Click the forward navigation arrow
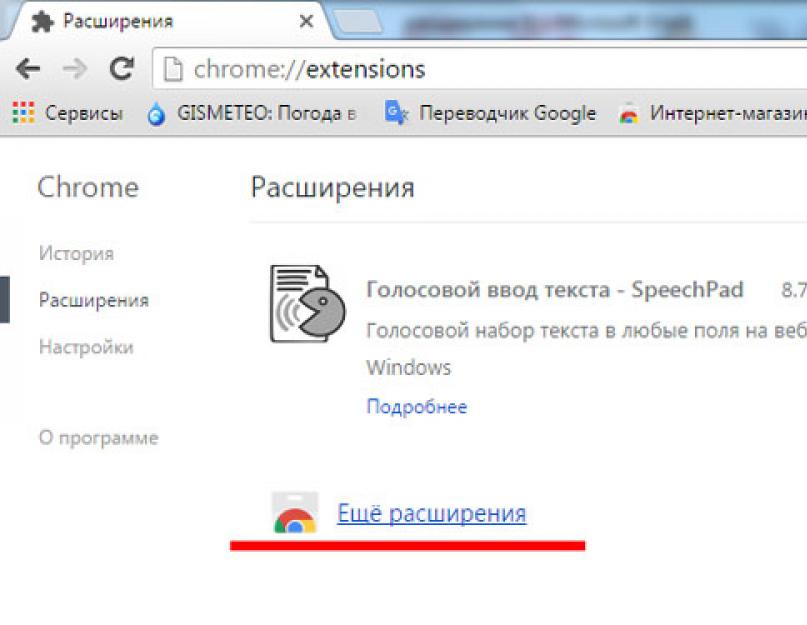Viewport: 807px width, 625px height. pos(75,68)
